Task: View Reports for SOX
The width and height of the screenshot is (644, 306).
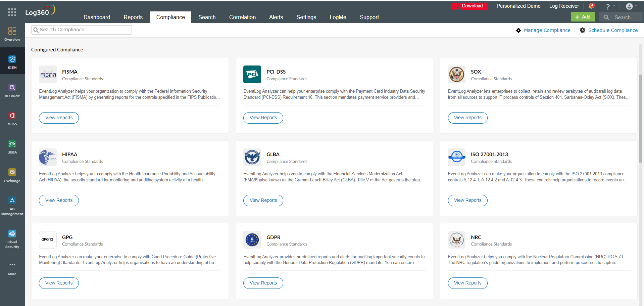Action: pyautogui.click(x=467, y=118)
